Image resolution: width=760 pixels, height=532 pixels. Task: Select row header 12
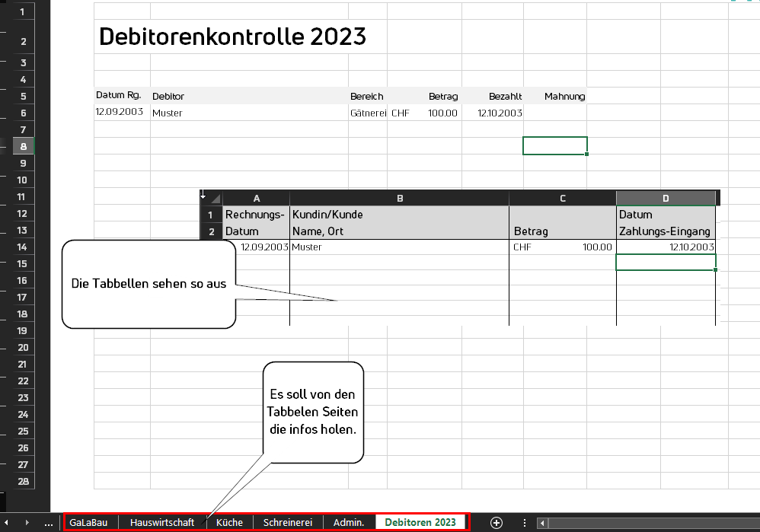[22, 213]
